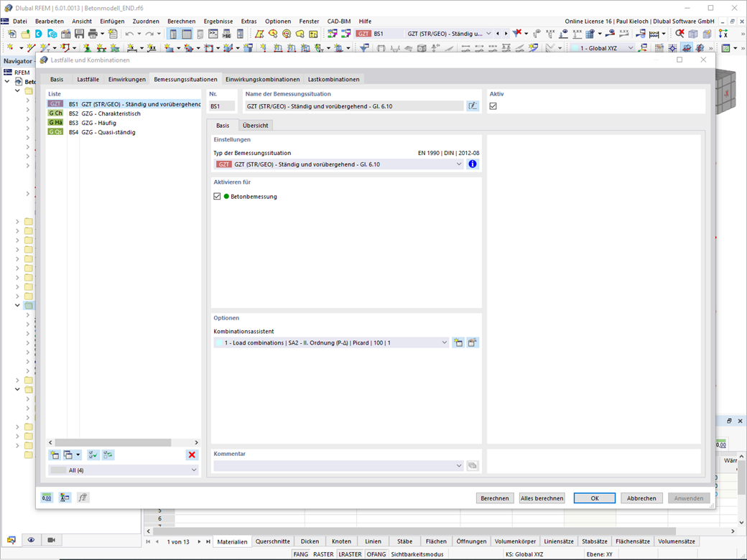Toggle the Aktiv checkbox
This screenshot has width=747, height=560.
click(493, 106)
